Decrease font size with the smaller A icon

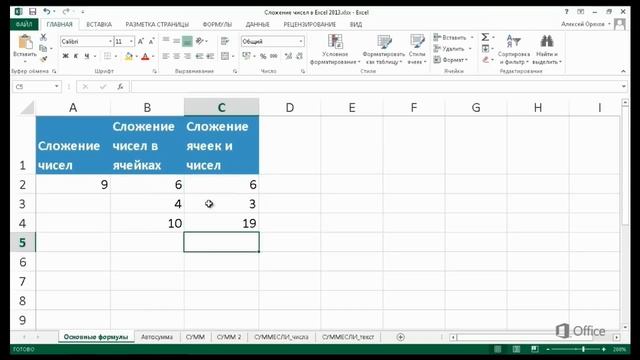pyautogui.click(x=151, y=41)
